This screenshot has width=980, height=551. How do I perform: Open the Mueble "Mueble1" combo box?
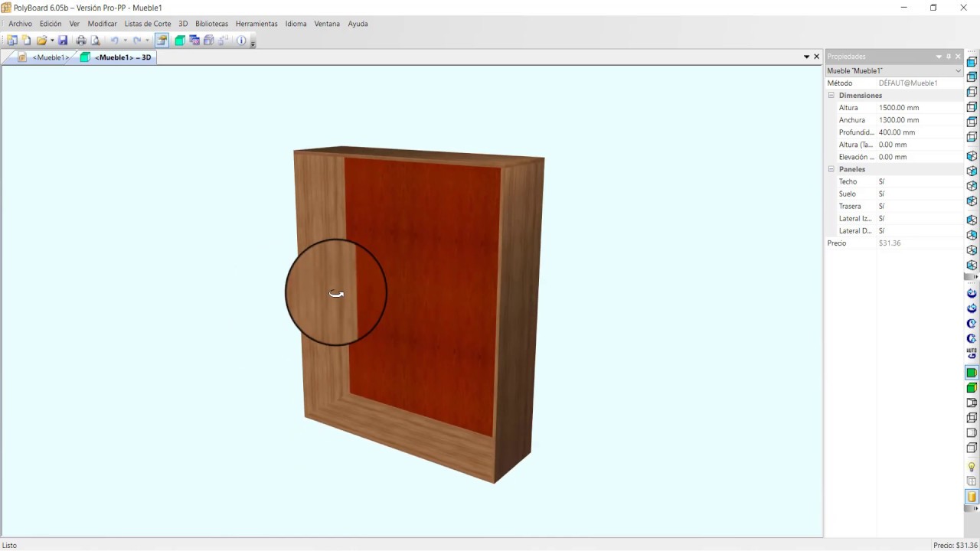coord(893,70)
